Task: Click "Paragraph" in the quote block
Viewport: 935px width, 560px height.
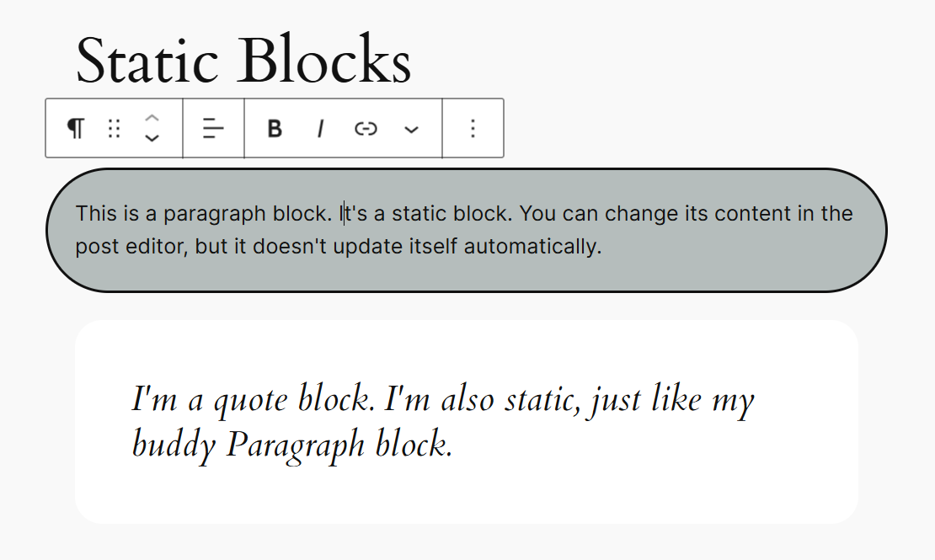Action: point(295,445)
